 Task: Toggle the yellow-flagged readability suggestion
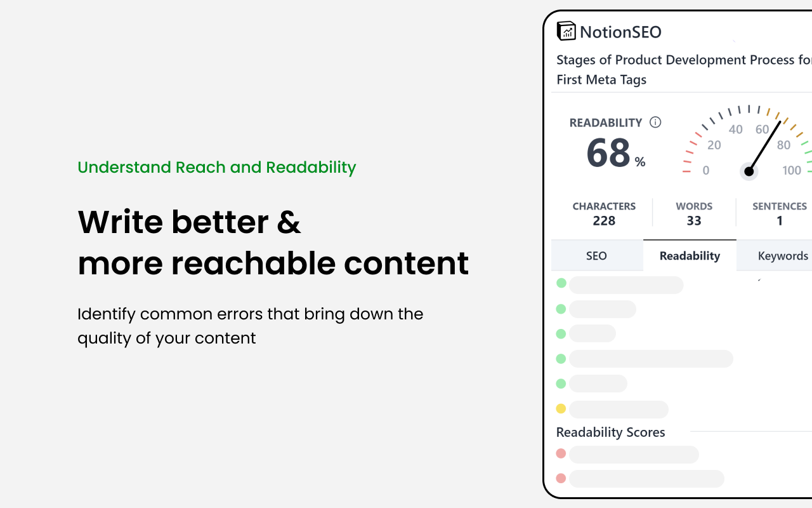(619, 409)
